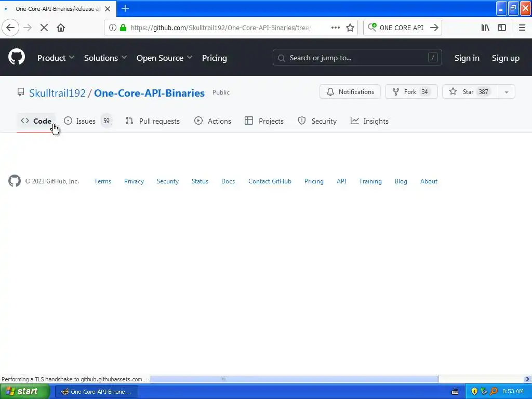Submit search with the arrow button
Screen dimensions: 532x399
(x=434, y=28)
